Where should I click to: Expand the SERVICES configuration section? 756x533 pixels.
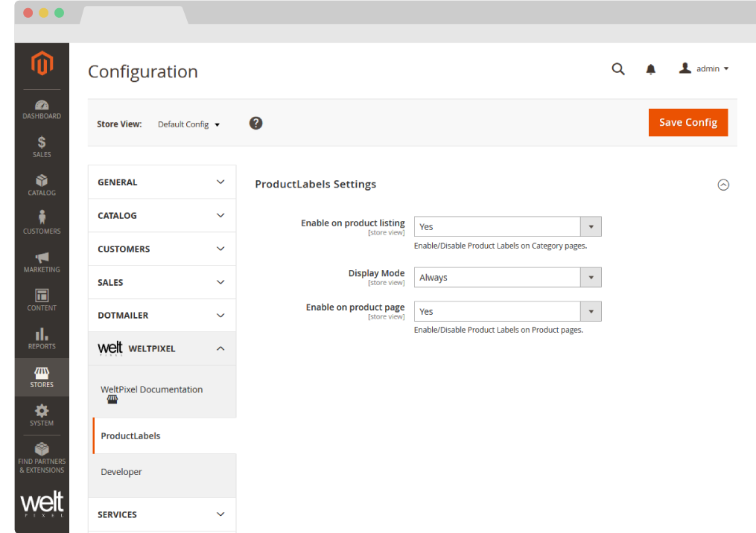tap(162, 514)
